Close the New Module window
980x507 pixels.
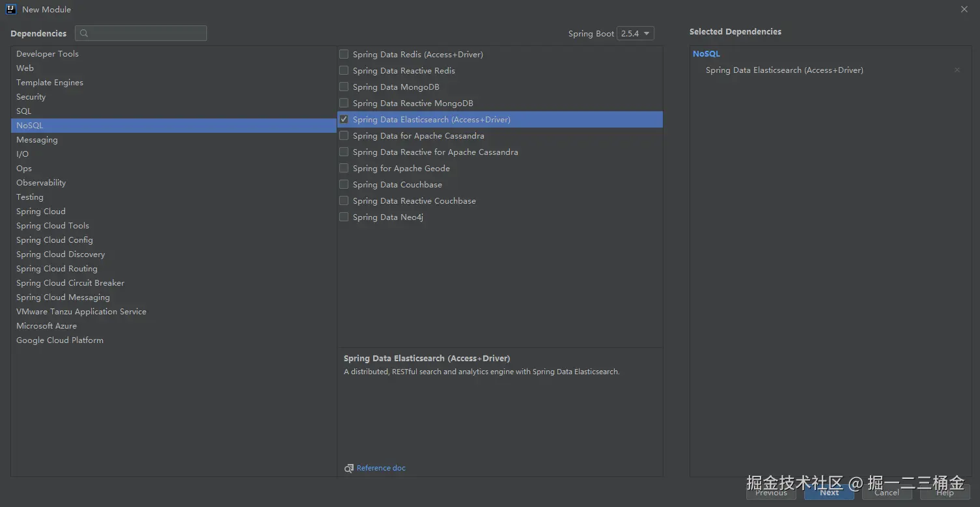tap(964, 9)
